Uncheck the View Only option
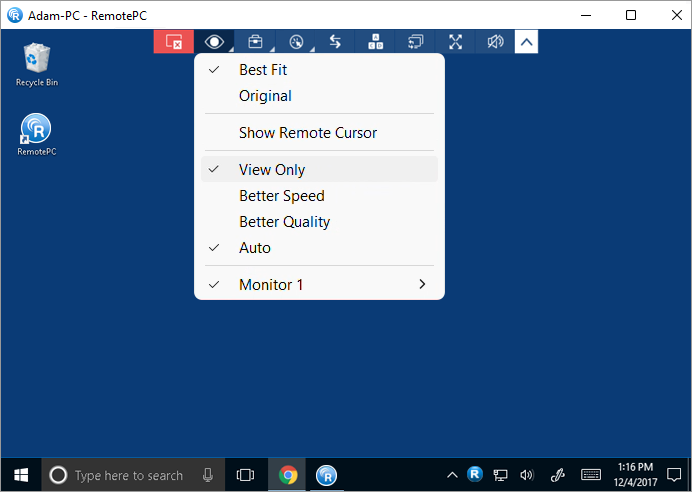The image size is (692, 492). coord(272,170)
